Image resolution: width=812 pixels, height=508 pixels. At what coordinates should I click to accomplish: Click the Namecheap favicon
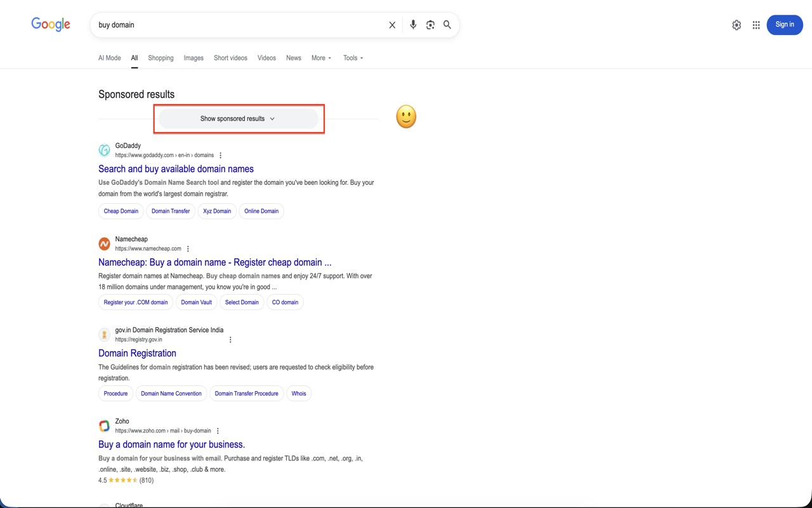104,243
